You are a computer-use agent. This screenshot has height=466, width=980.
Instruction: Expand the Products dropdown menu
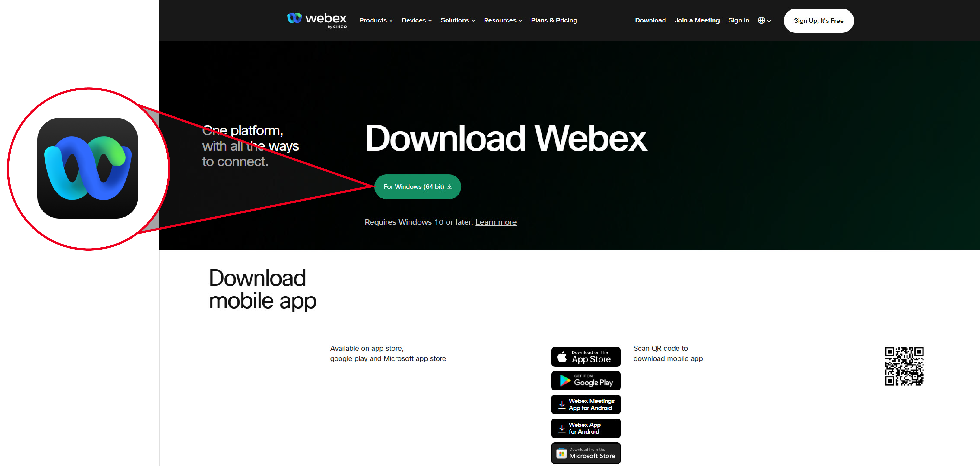pos(376,21)
